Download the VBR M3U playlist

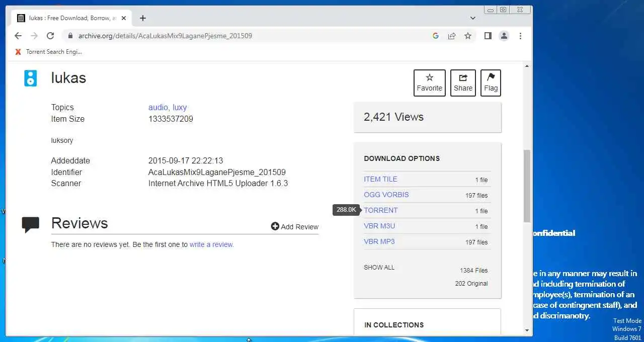(379, 226)
